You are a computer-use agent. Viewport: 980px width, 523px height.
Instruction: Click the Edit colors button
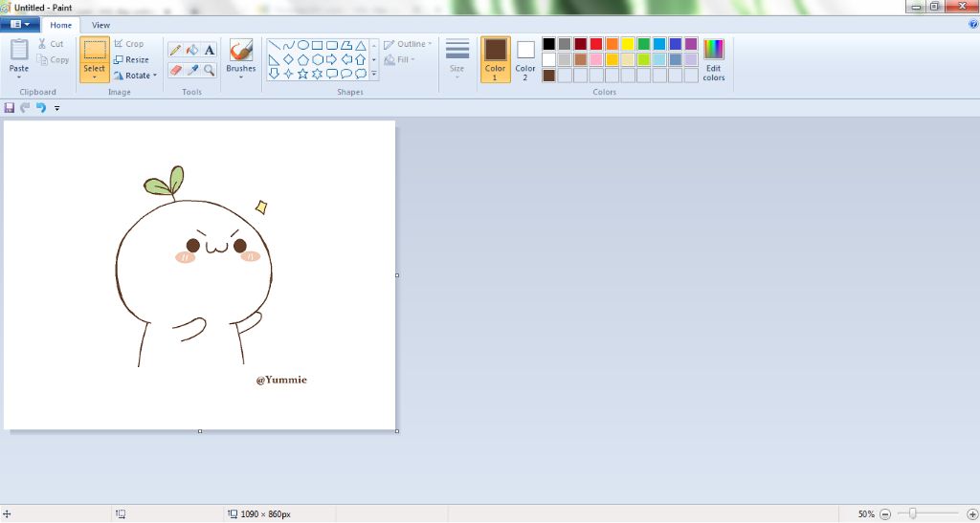pos(714,60)
